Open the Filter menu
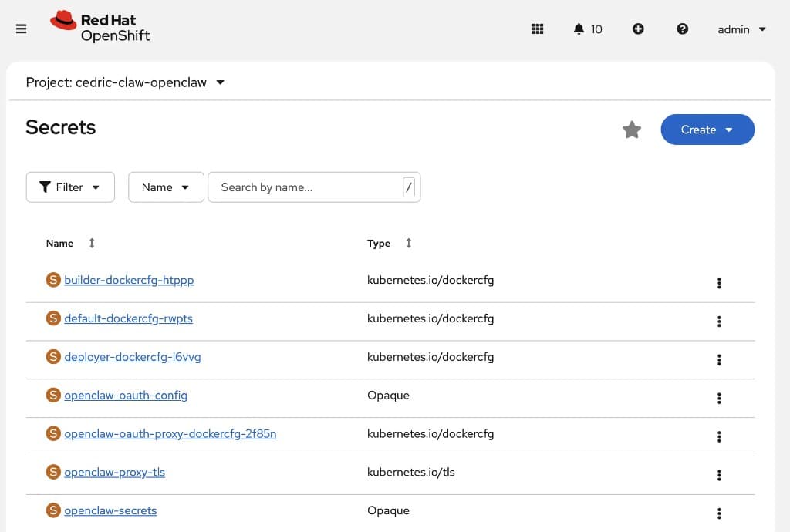790x532 pixels. (69, 187)
